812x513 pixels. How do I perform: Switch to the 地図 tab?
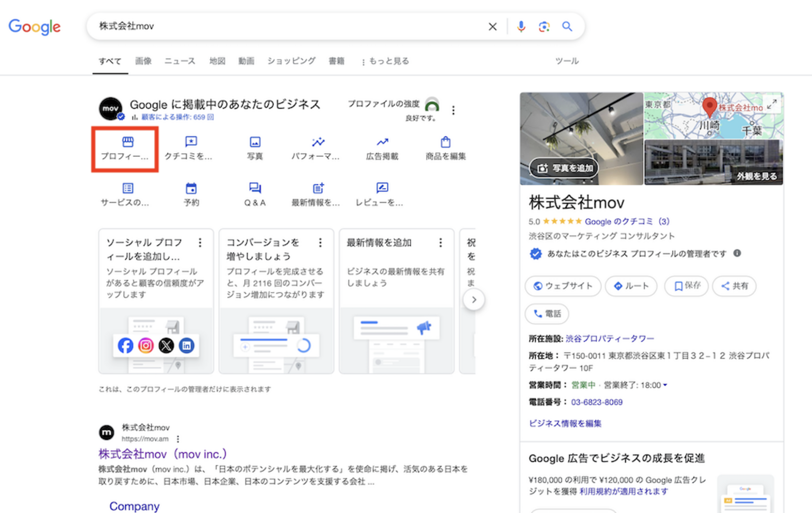pyautogui.click(x=217, y=61)
